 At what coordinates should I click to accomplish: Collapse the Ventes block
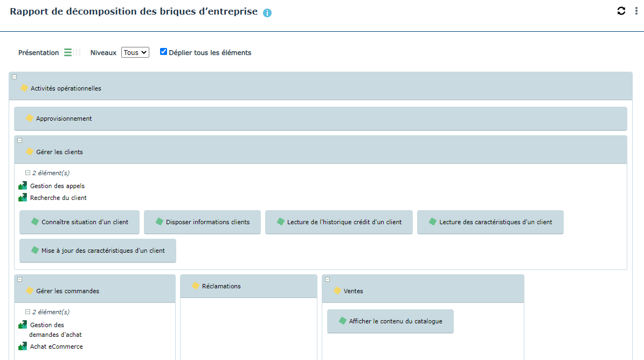coord(327,279)
